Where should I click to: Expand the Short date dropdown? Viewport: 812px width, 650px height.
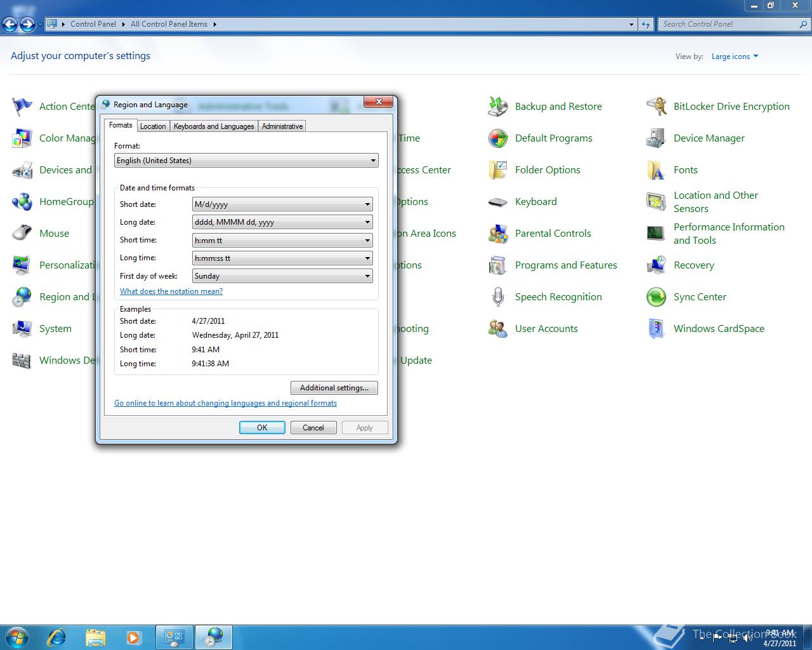pyautogui.click(x=367, y=204)
